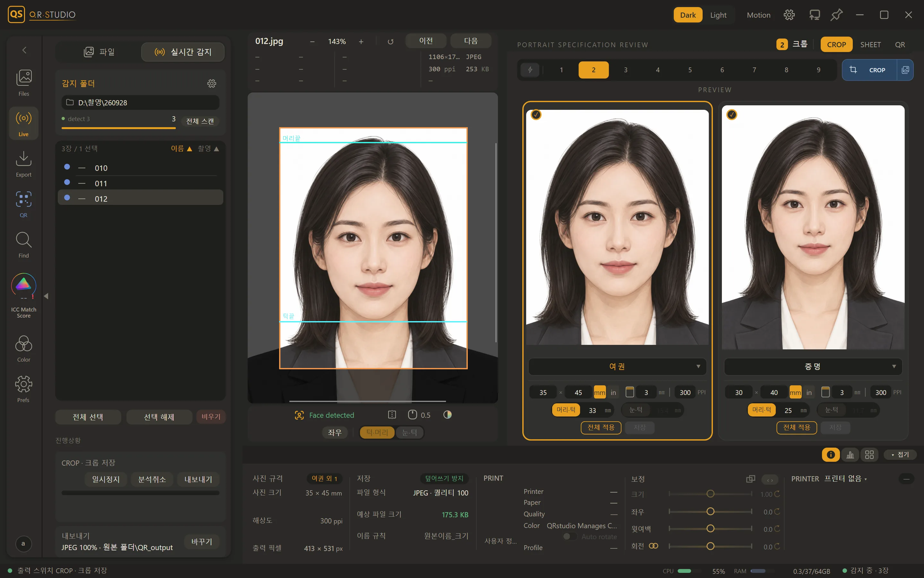924x578 pixels.
Task: Open the 증명 specification dropdown
Action: tap(813, 366)
